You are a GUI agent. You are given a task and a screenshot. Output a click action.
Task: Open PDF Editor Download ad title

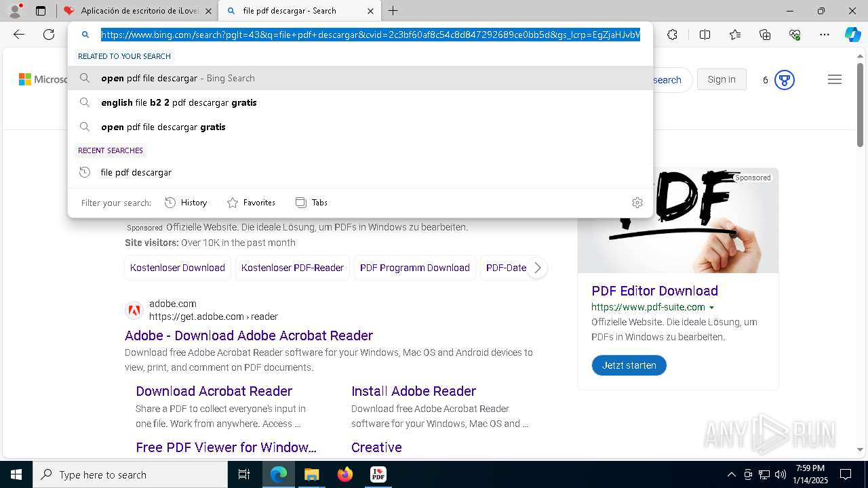coord(654,291)
